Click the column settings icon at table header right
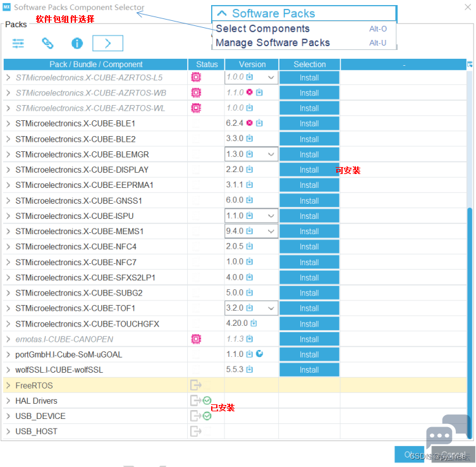The image size is (476, 467). point(470,65)
